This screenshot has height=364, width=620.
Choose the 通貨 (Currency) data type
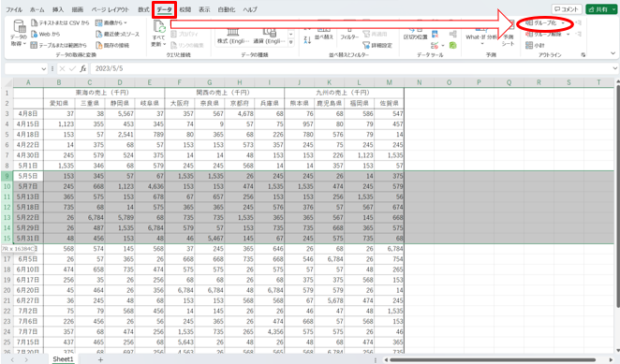tap(270, 36)
